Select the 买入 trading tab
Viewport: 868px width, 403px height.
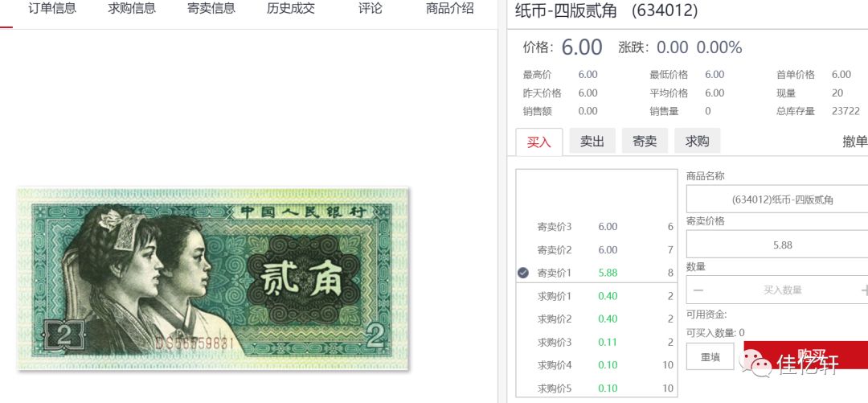[x=539, y=142]
